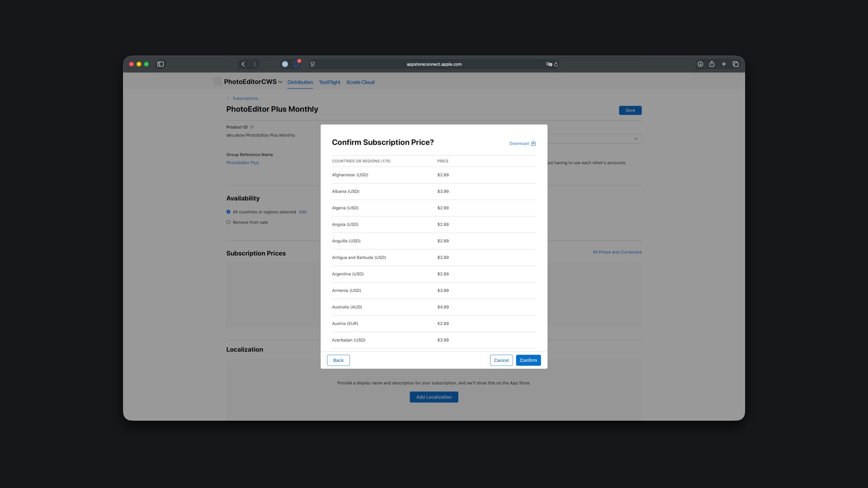Go Back in the price dialog
Screen dimensions: 868x488
tap(338, 360)
